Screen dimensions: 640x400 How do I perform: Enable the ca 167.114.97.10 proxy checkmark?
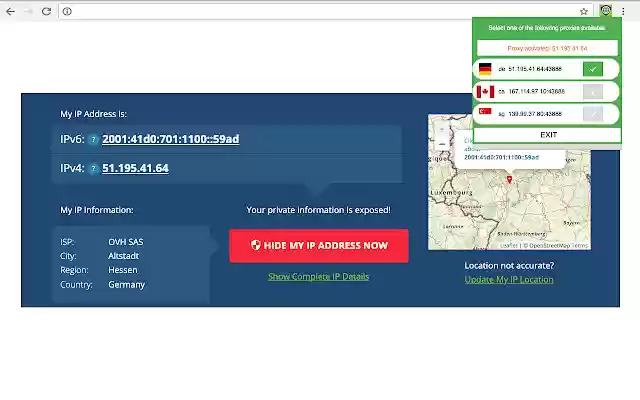click(593, 91)
